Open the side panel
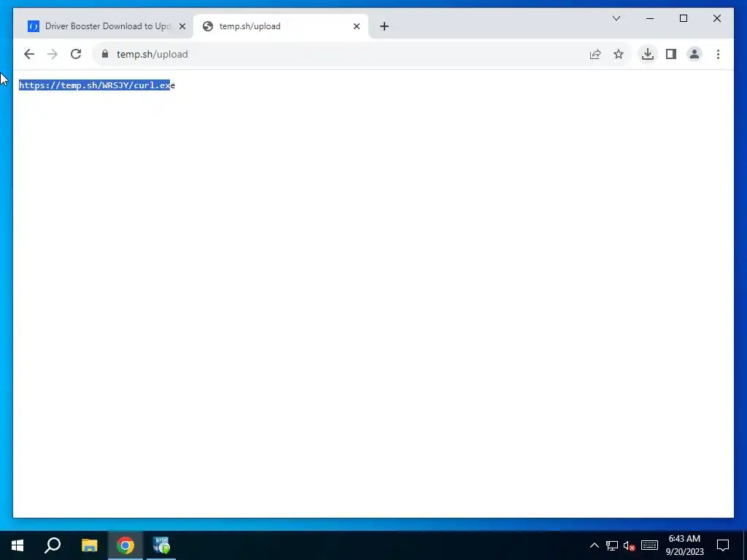The width and height of the screenshot is (747, 560). pyautogui.click(x=671, y=54)
